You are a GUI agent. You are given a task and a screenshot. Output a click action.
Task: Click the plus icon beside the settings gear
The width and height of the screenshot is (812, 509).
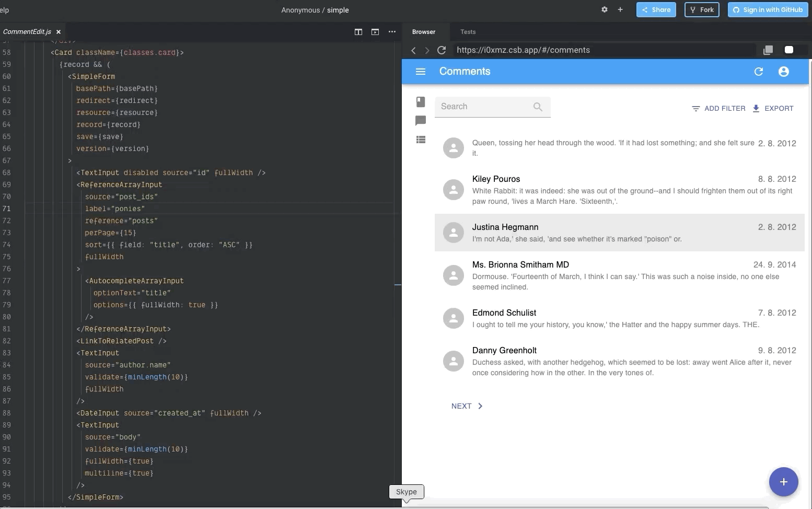620,9
